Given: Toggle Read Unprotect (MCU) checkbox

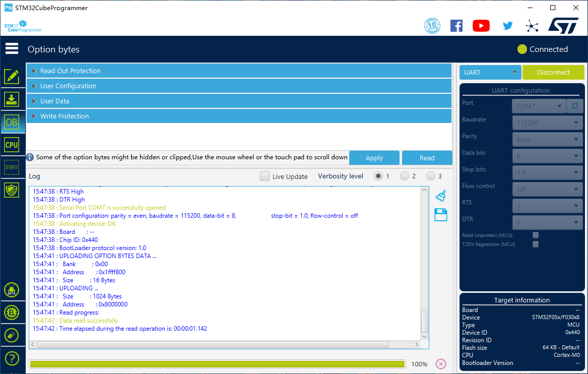Looking at the screenshot, I should tap(536, 235).
